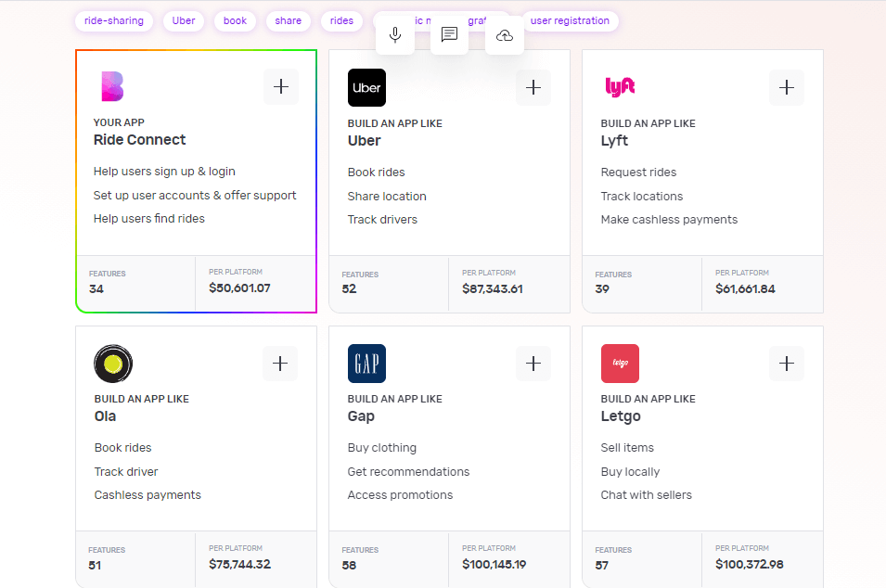Click the Lyft pink logo
This screenshot has width=886, height=588.
(620, 87)
